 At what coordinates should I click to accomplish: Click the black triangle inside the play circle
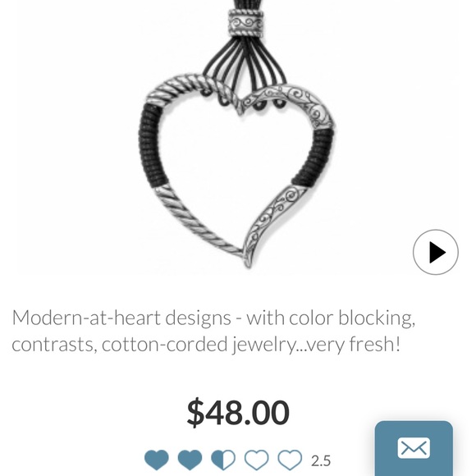pyautogui.click(x=437, y=252)
